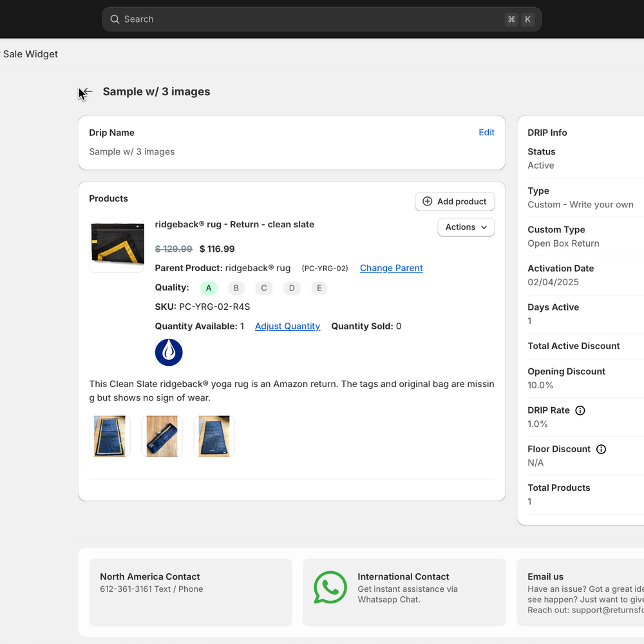Select quality grade C

[x=264, y=288]
